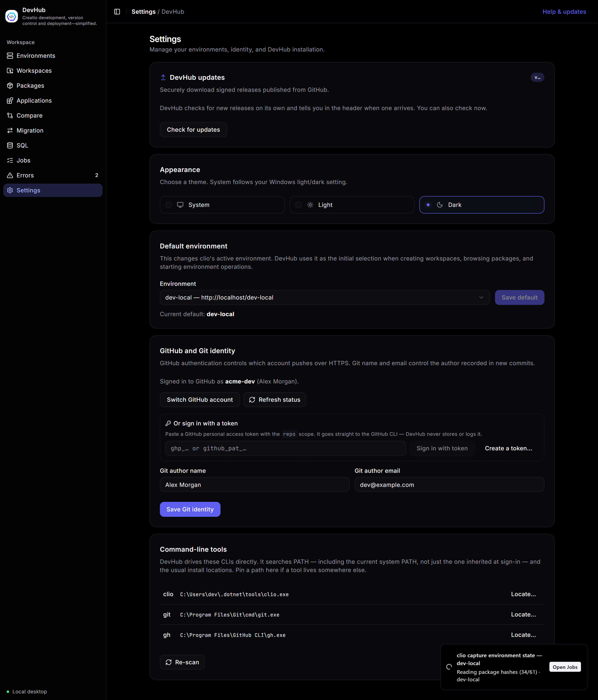Click the DevHub updates upload arrow icon
This screenshot has height=700, width=598.
click(163, 77)
